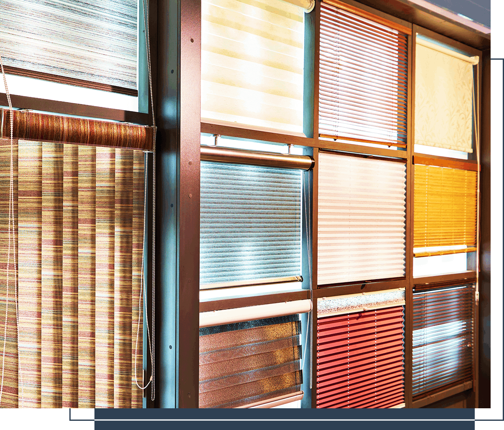Viewport: 504px width, 430px height.
Task: Pick the yellow venetian blind
Action: [445, 207]
